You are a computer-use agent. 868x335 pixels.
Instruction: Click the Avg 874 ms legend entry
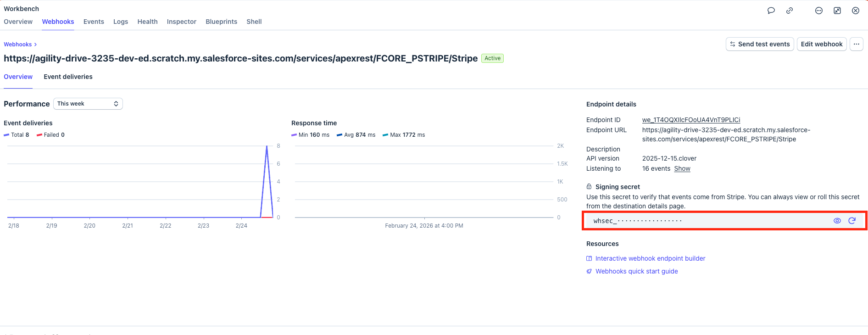356,135
